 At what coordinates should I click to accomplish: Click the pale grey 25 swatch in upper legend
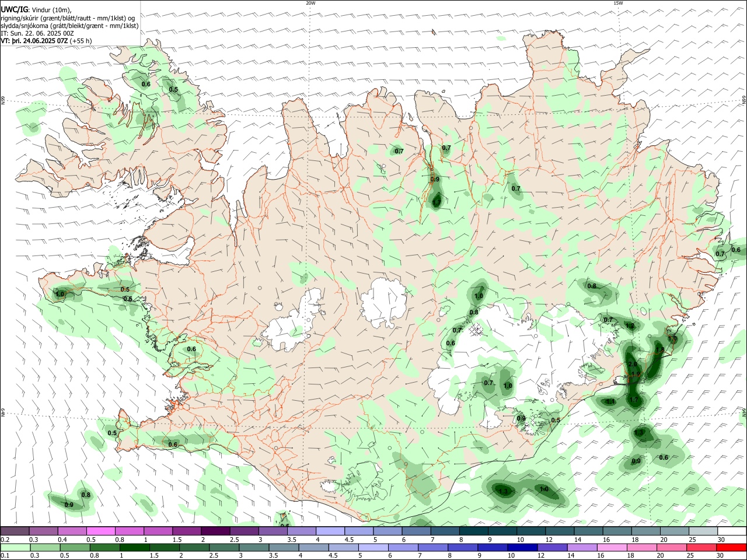pyautogui.click(x=703, y=531)
